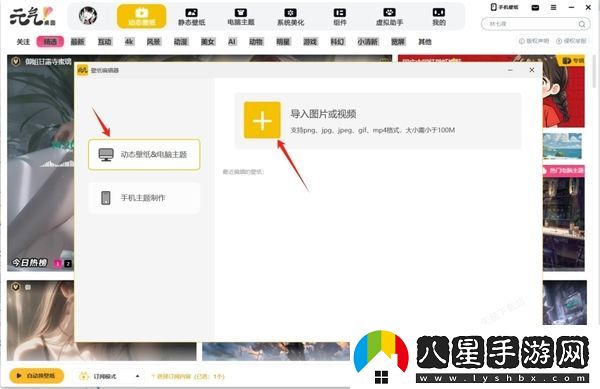Switch to hot-list page 1 indicator

(x=58, y=264)
